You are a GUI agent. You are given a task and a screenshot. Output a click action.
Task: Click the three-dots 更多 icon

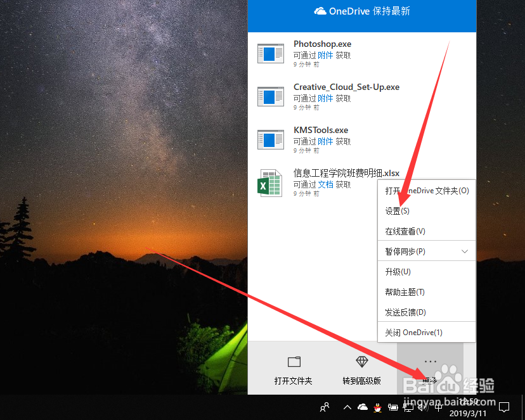coord(431,362)
